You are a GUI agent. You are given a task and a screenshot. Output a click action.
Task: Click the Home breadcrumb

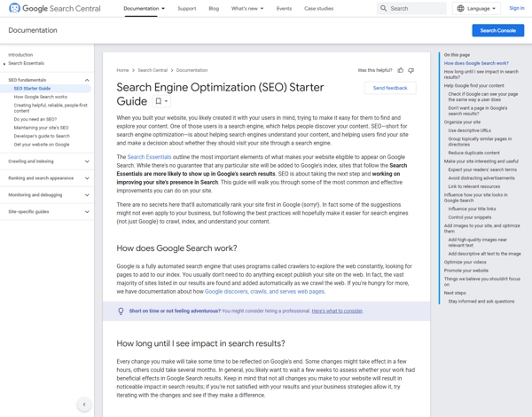click(122, 70)
